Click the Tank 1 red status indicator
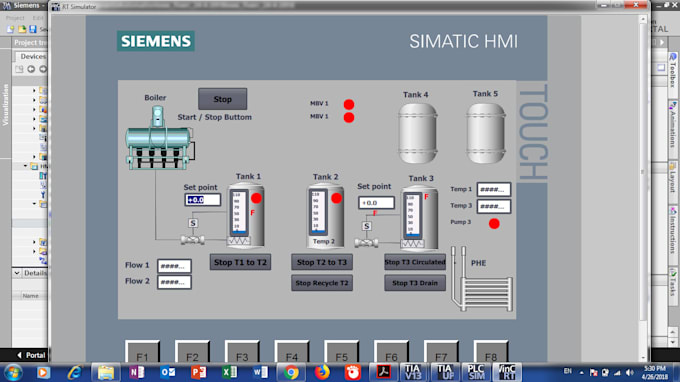Viewport: 680px width, 382px height. point(256,198)
